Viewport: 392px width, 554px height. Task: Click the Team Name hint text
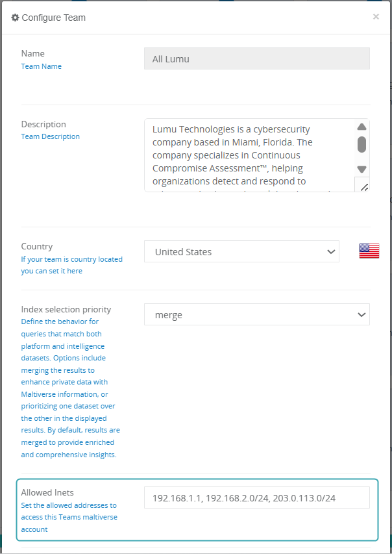click(x=42, y=66)
